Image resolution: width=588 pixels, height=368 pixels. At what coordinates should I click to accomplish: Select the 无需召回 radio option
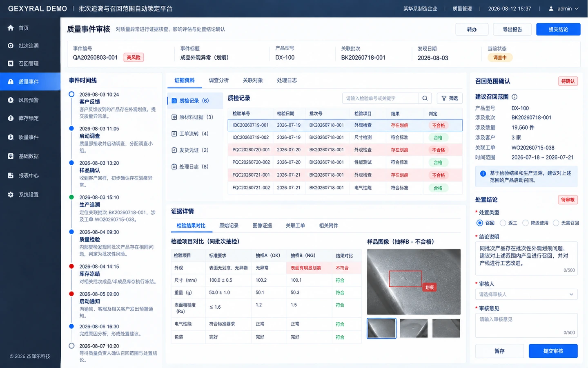[556, 223]
